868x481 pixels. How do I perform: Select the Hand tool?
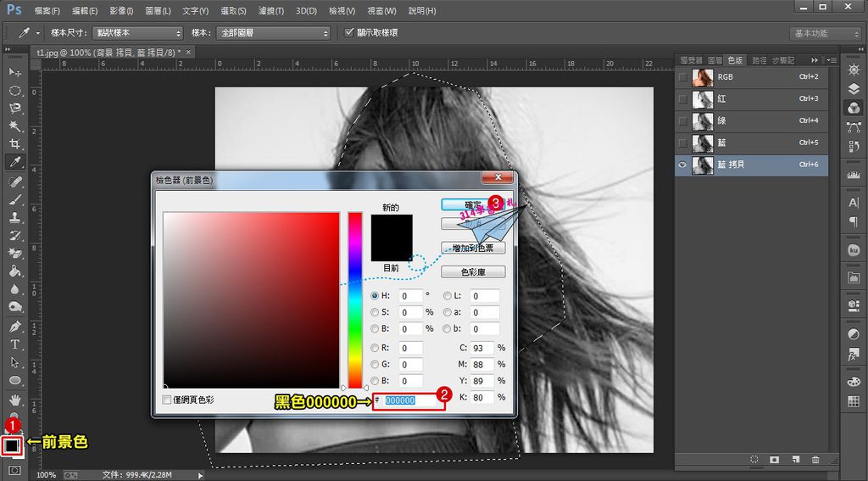(x=15, y=399)
